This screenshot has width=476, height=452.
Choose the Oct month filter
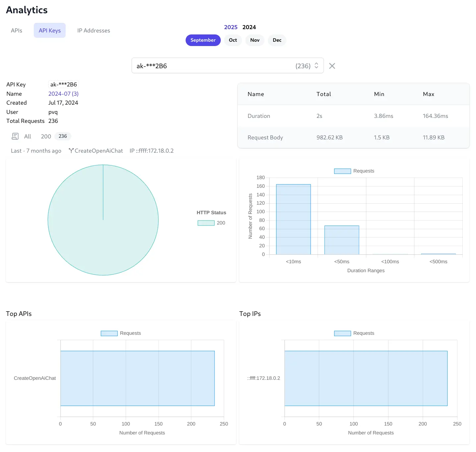click(233, 40)
